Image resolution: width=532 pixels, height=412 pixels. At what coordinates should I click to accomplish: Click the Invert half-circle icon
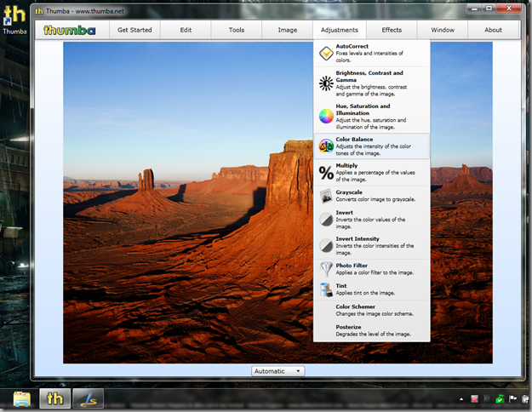[x=326, y=220]
